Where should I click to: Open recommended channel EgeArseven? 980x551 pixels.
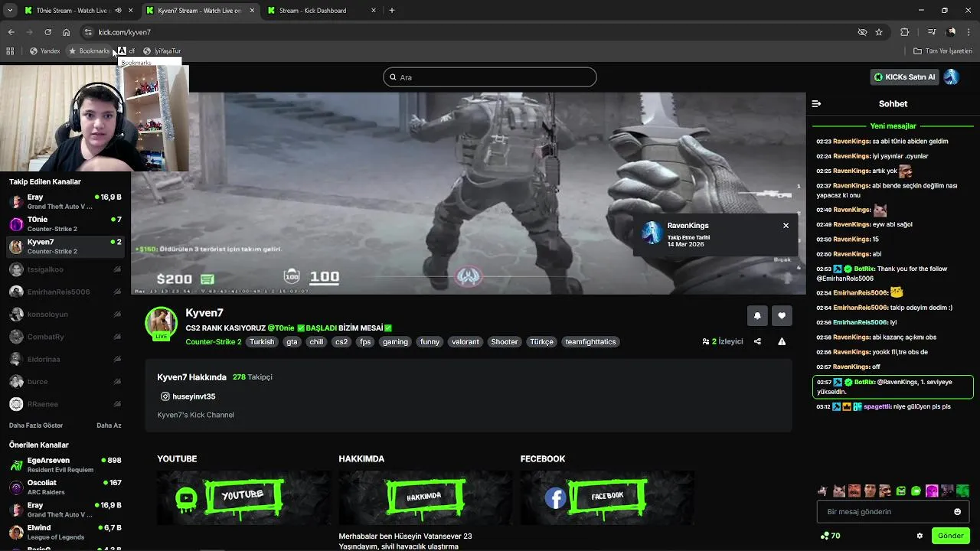(x=65, y=465)
